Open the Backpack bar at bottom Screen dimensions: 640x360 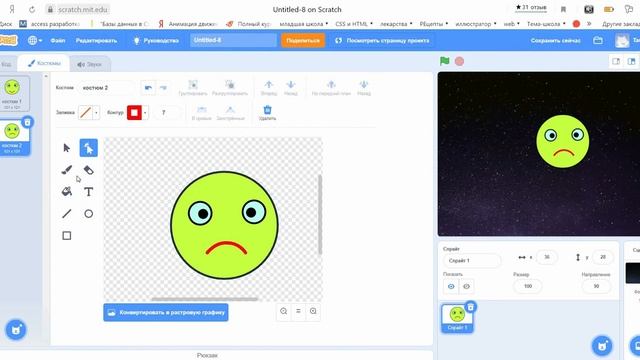(x=207, y=355)
